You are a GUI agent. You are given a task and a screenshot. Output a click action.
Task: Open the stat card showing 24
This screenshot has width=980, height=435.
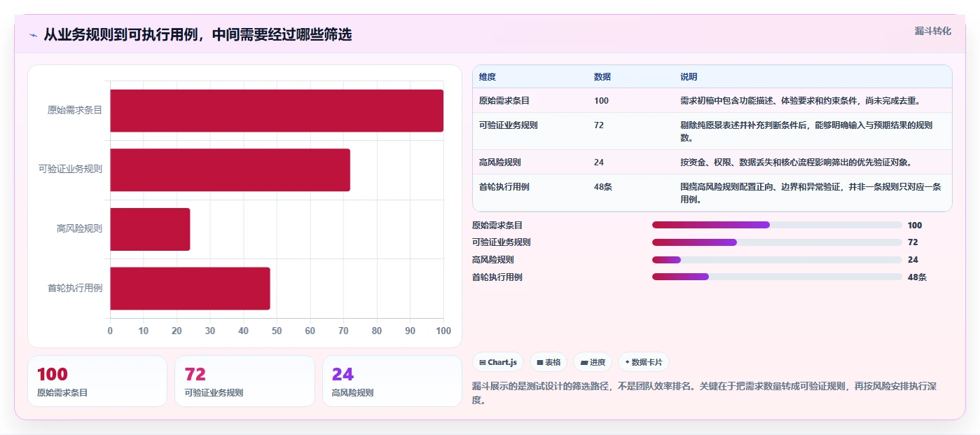[x=392, y=381]
